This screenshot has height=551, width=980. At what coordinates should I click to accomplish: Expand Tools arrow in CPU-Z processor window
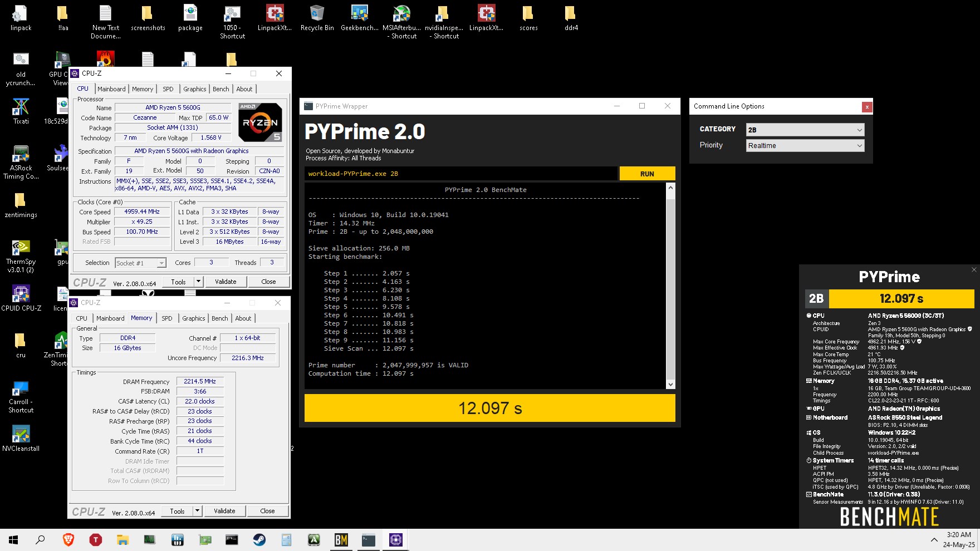(198, 282)
